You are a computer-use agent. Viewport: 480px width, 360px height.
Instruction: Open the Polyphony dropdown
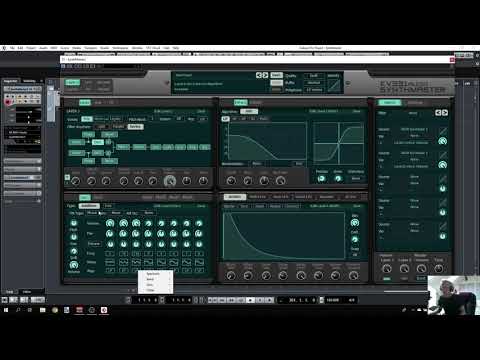(x=314, y=90)
